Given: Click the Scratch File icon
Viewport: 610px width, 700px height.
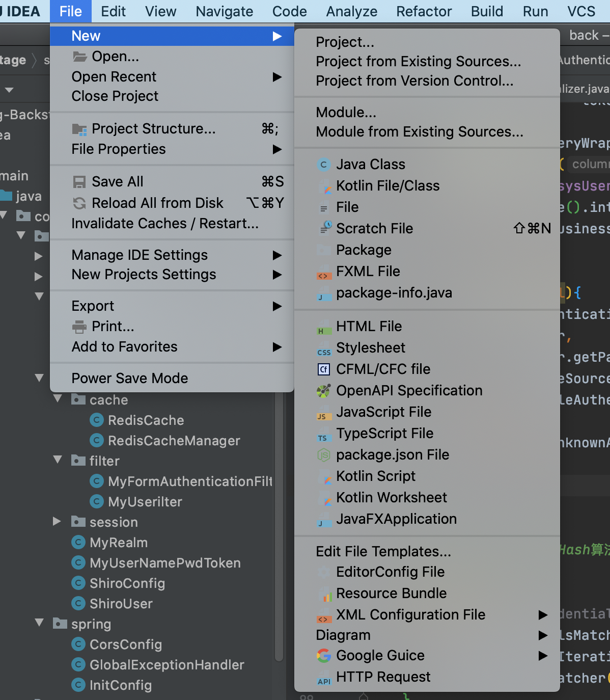Looking at the screenshot, I should 325,228.
